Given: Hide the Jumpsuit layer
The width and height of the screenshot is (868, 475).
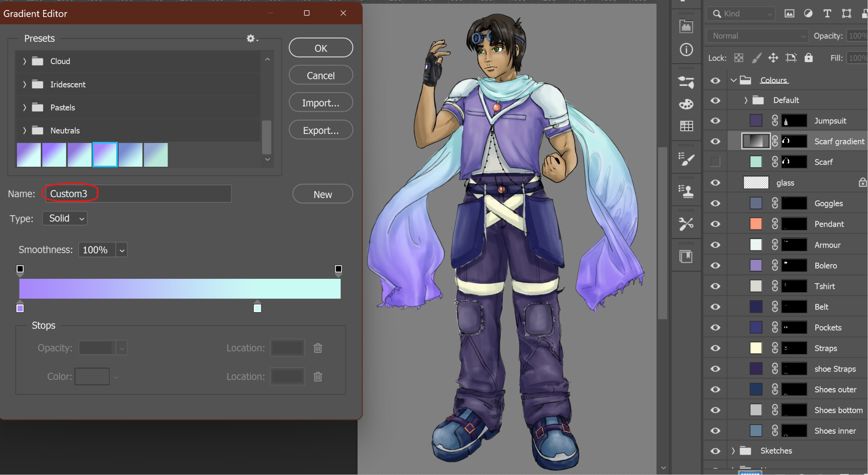Looking at the screenshot, I should (715, 121).
